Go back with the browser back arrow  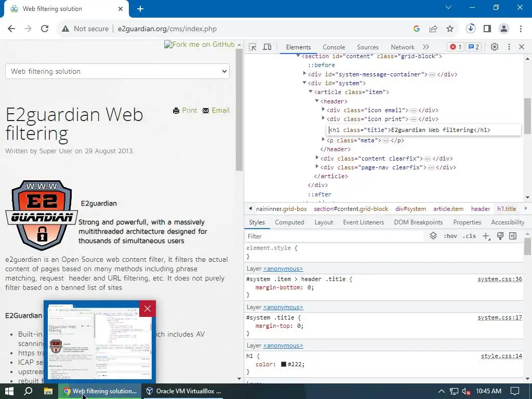[11, 29]
